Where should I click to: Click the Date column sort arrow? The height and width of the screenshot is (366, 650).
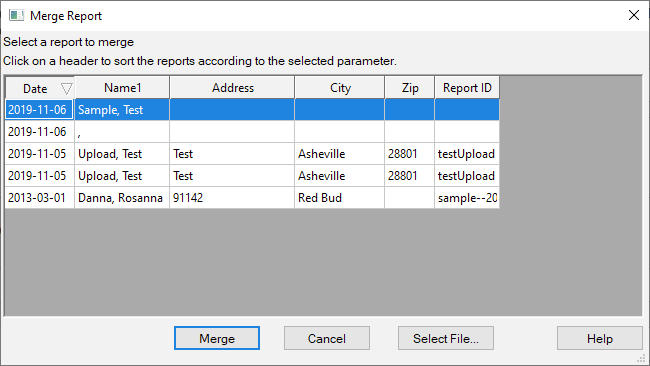pyautogui.click(x=66, y=88)
